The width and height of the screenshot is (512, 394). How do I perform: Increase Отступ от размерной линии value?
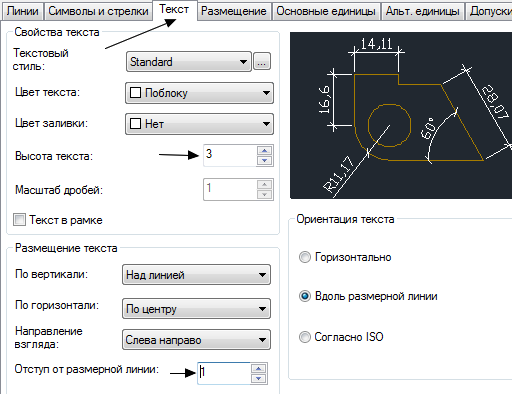click(x=259, y=368)
